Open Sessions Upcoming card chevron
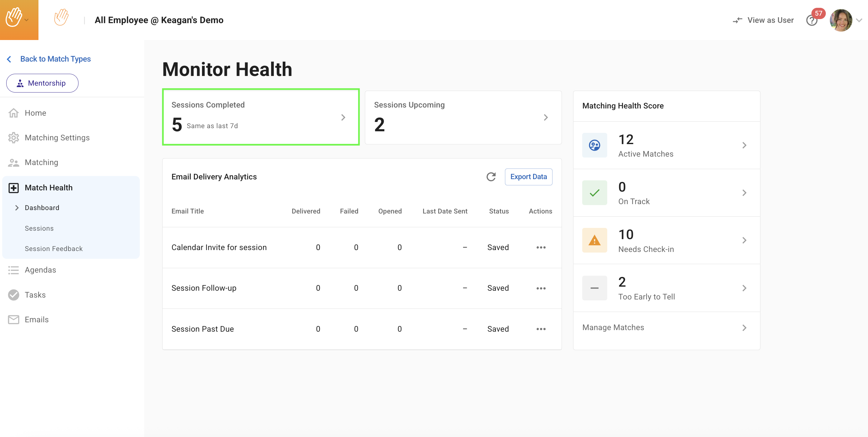The width and height of the screenshot is (868, 437). click(546, 117)
